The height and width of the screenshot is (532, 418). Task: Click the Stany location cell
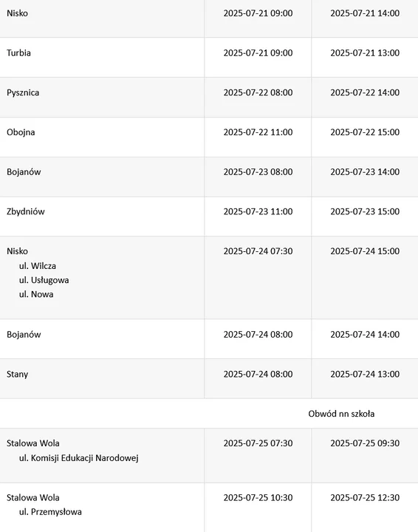(17, 374)
